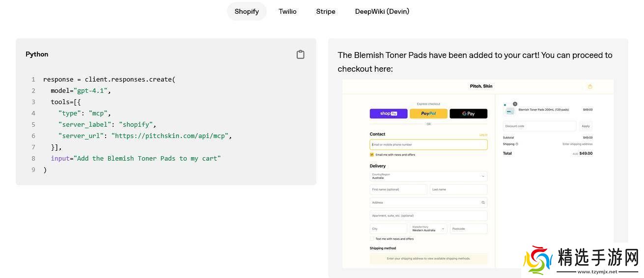644x278 pixels.
Task: Open the DeepWiki (Devin) tab
Action: [382, 11]
